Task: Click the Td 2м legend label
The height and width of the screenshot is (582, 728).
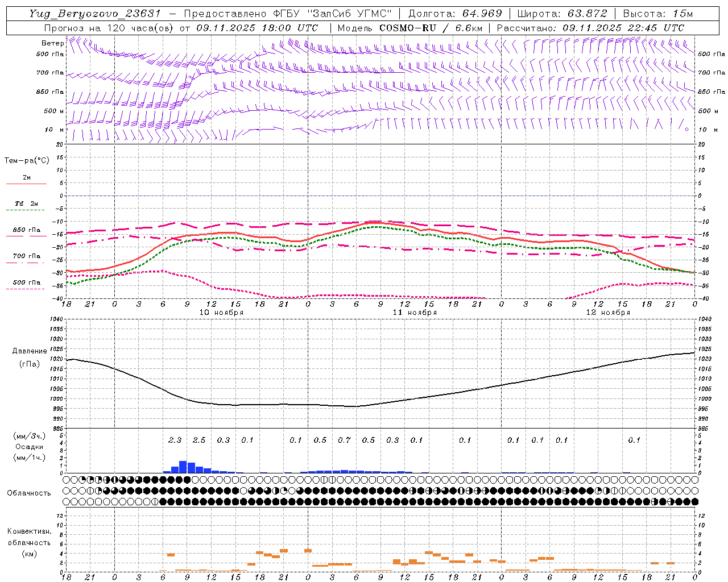Action: [27, 203]
